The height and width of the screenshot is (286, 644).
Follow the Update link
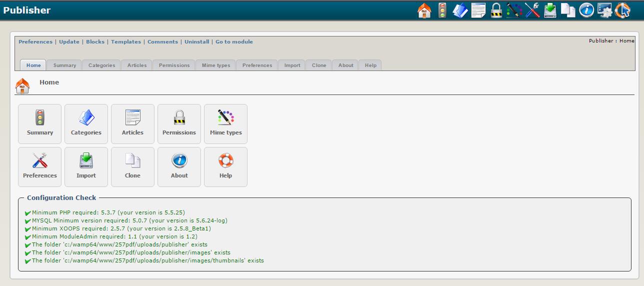pos(69,42)
